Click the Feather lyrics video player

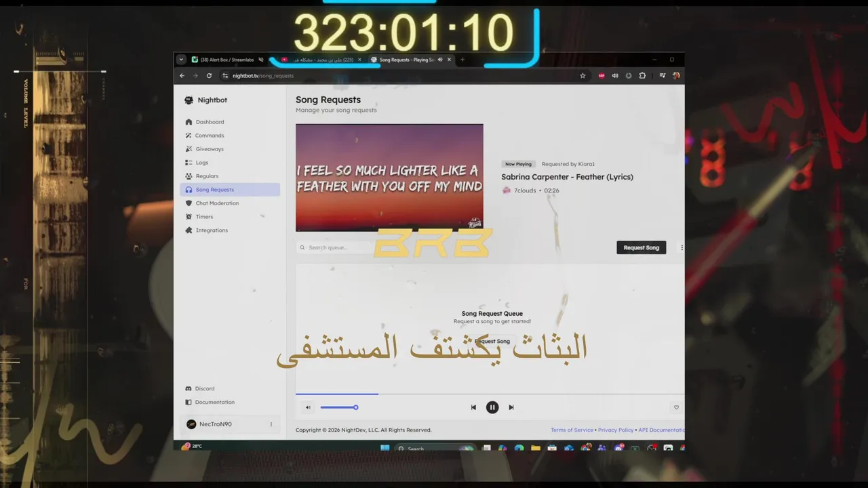(389, 178)
